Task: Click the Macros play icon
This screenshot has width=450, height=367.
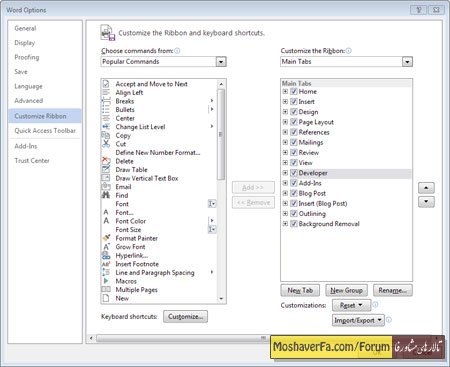Action: pos(106,281)
